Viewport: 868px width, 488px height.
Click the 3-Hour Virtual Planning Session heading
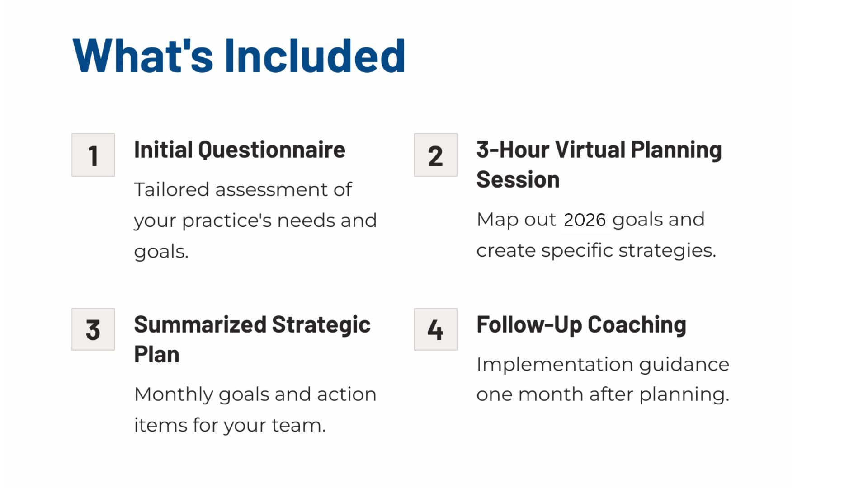click(x=599, y=164)
